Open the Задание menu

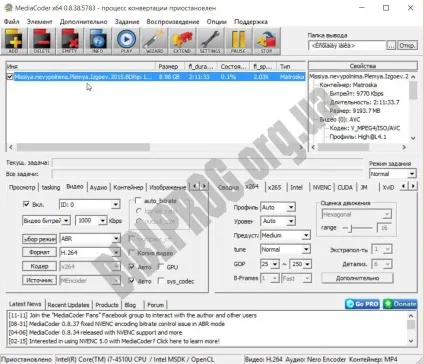tap(127, 22)
